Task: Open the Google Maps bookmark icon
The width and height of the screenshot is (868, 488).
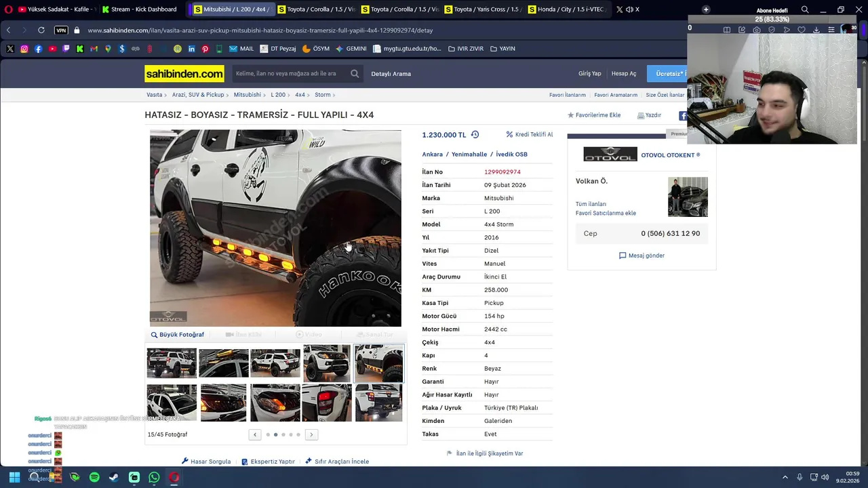Action: pos(108,49)
